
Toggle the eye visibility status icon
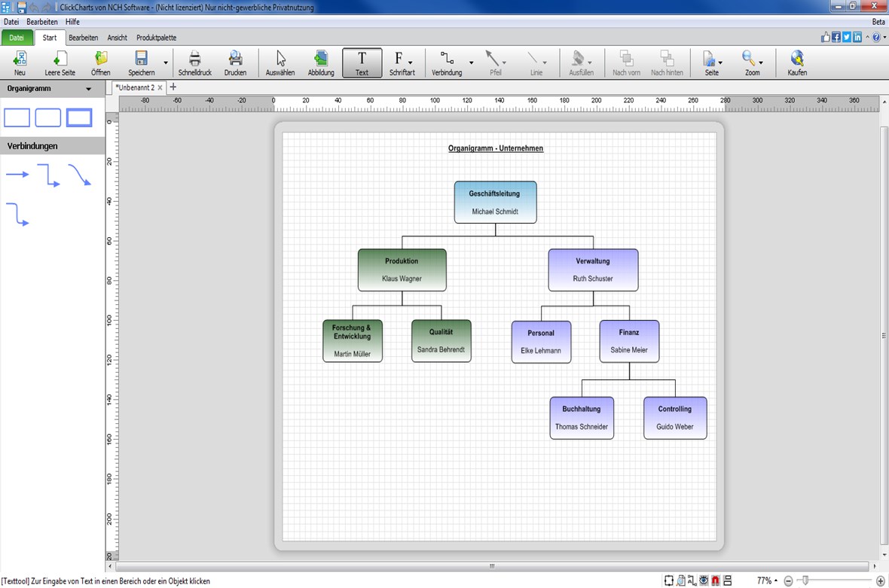click(704, 580)
